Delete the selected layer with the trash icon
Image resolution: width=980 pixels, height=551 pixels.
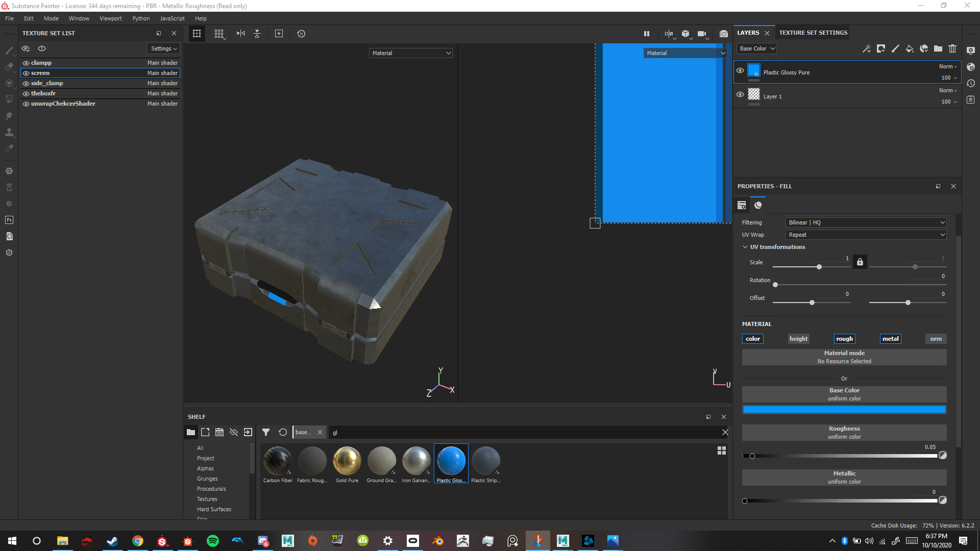coord(952,48)
